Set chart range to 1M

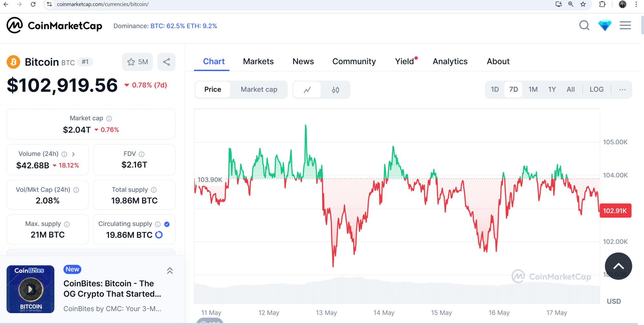coord(533,90)
